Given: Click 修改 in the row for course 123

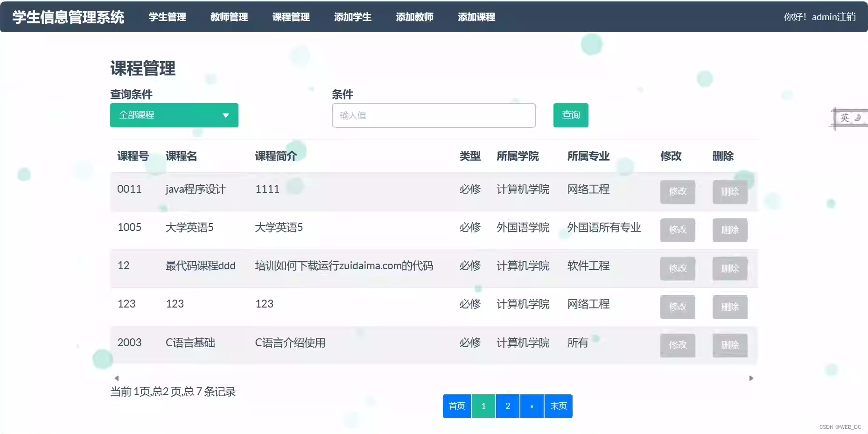Looking at the screenshot, I should [x=678, y=307].
